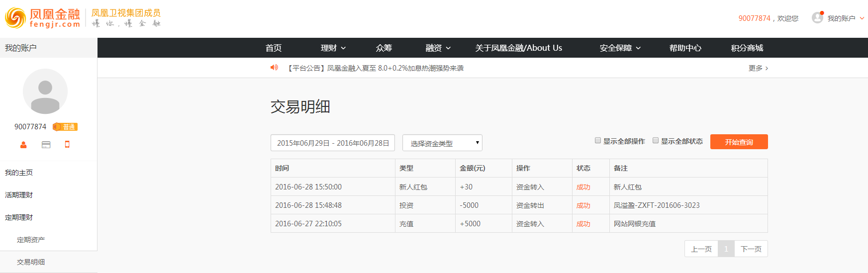Open 关于凤凰金融/About Us page
Image resolution: width=868 pixels, height=273 pixels.
click(x=518, y=48)
